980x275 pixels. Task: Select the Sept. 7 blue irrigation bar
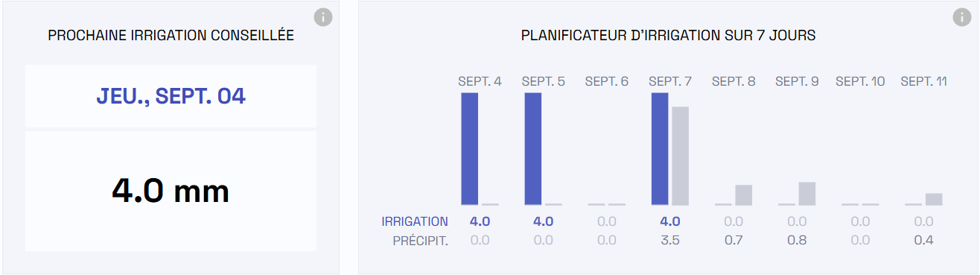(660, 149)
